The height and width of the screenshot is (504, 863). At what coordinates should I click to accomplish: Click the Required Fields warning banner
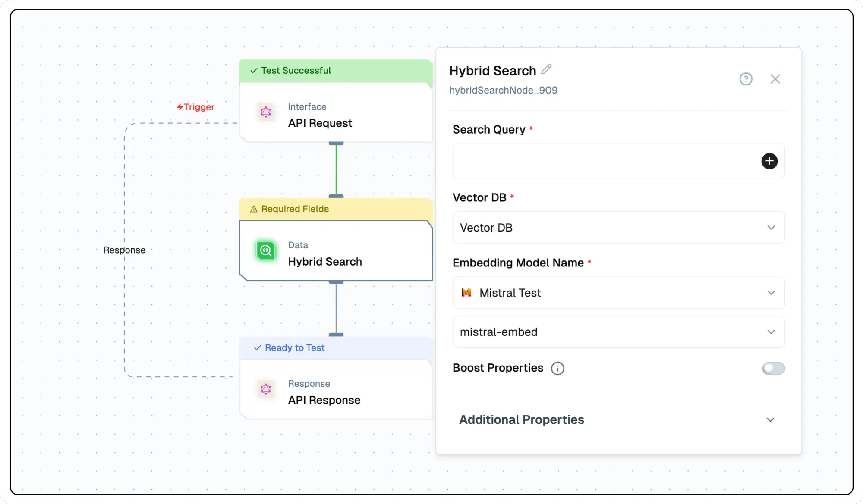(x=335, y=209)
